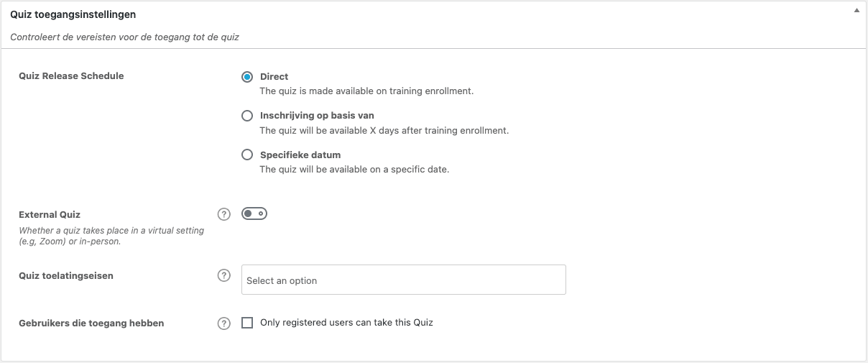Open help tooltip for Quiz toelatingseisen
Image resolution: width=868 pixels, height=363 pixels.
(223, 275)
